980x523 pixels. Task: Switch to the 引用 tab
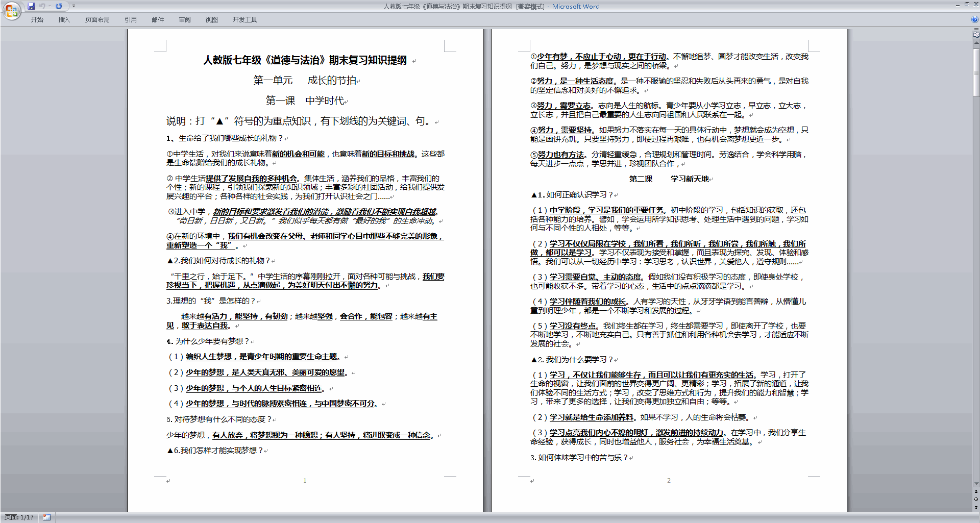[131, 20]
